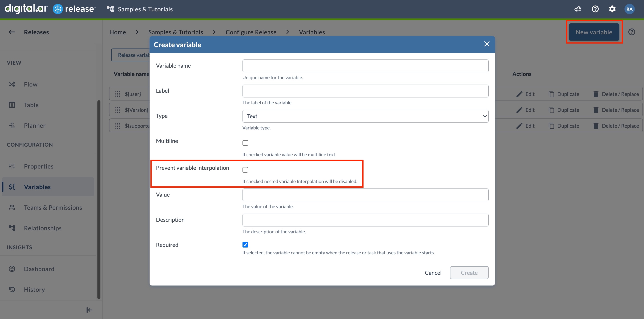
Task: Click the Duplicate icon in the ${Version} row
Action: (x=551, y=110)
